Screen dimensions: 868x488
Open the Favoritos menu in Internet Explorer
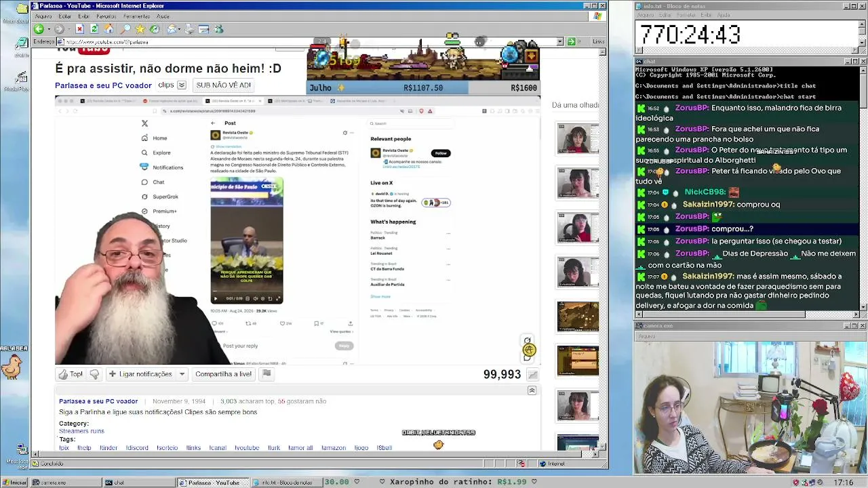106,16
